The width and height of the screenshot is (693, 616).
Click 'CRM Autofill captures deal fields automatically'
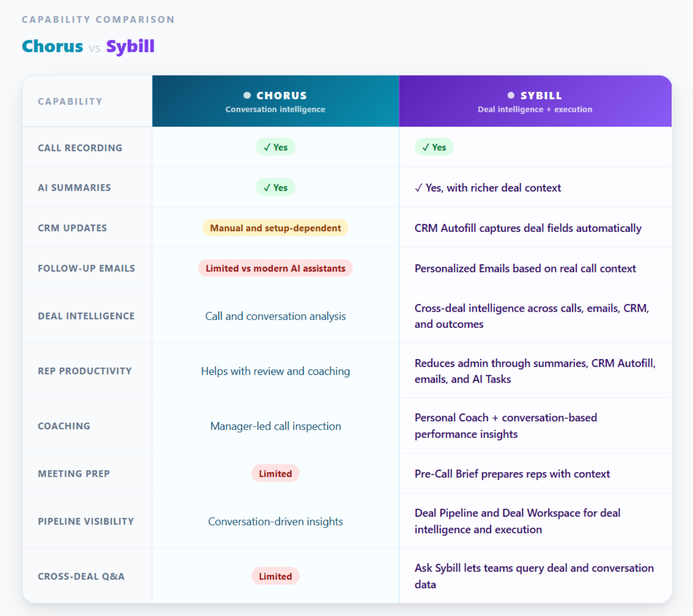click(528, 228)
